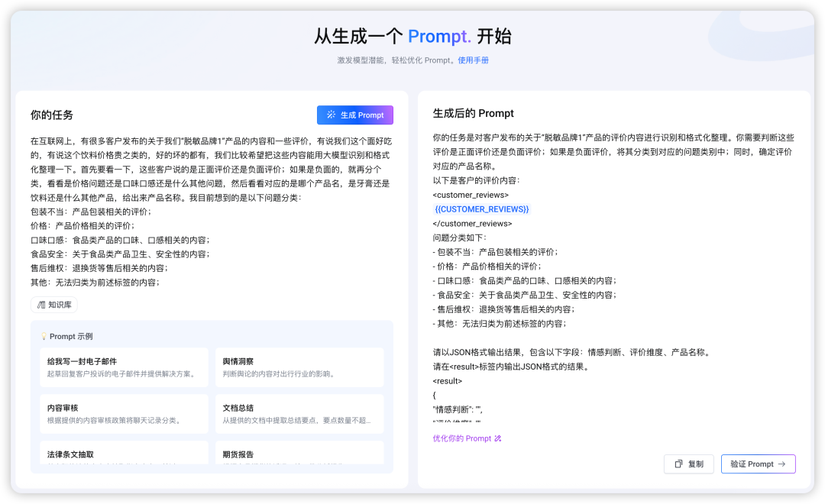825x504 pixels.
Task: Click the line 包装不当：产品包装相关的评价 in task text
Action: (91, 212)
